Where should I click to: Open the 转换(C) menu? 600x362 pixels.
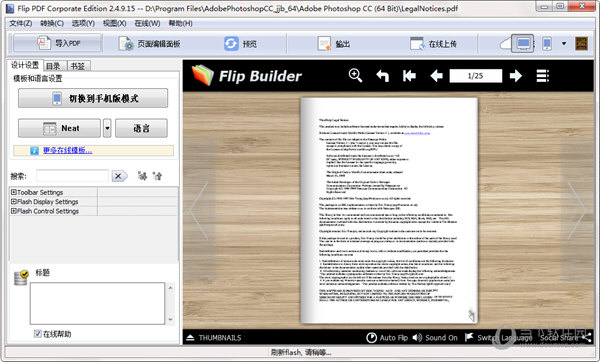(x=52, y=23)
